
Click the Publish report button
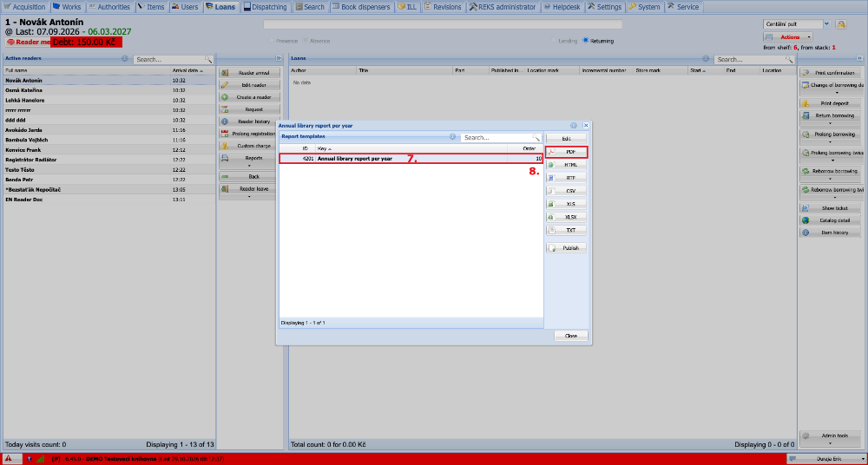pyautogui.click(x=566, y=248)
